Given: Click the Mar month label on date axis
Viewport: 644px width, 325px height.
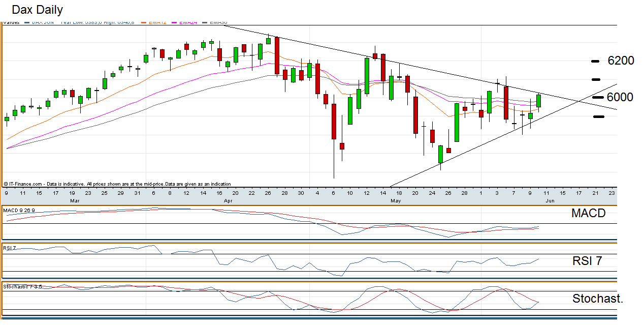Looking at the screenshot, I should [x=74, y=201].
